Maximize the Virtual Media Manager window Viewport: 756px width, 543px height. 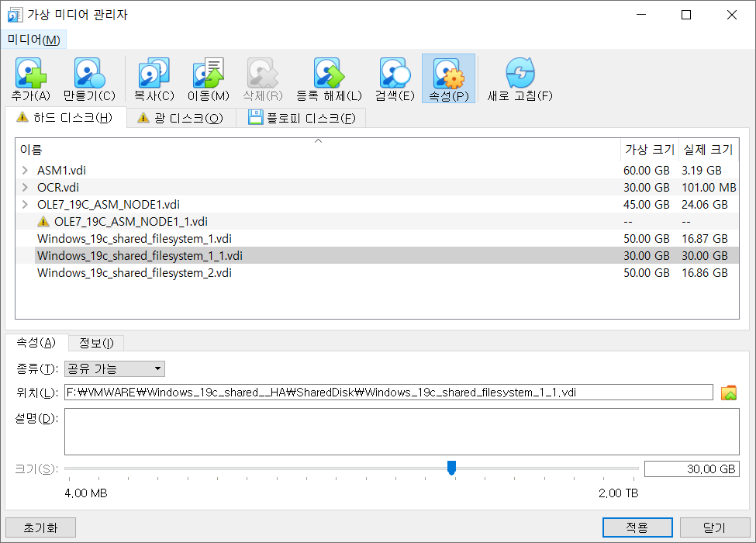(686, 15)
